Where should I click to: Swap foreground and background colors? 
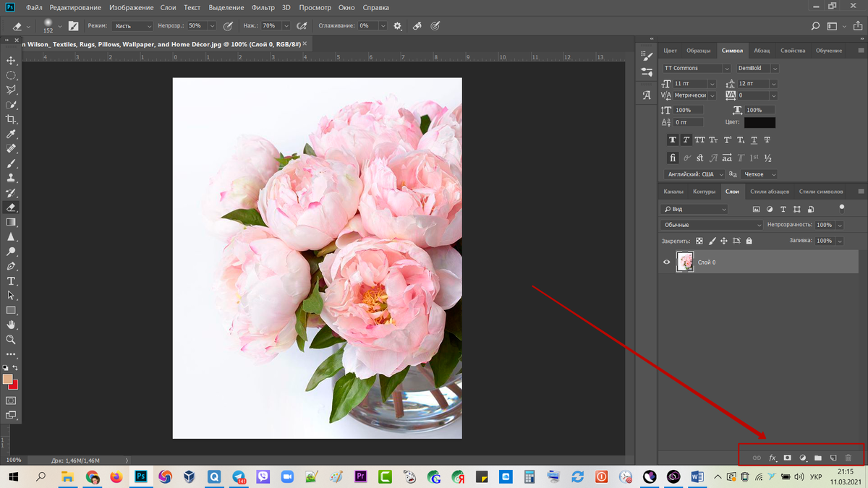pyautogui.click(x=15, y=369)
